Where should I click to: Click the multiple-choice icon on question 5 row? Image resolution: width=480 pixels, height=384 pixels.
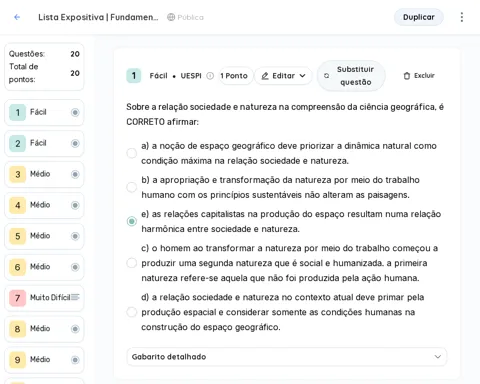(75, 236)
